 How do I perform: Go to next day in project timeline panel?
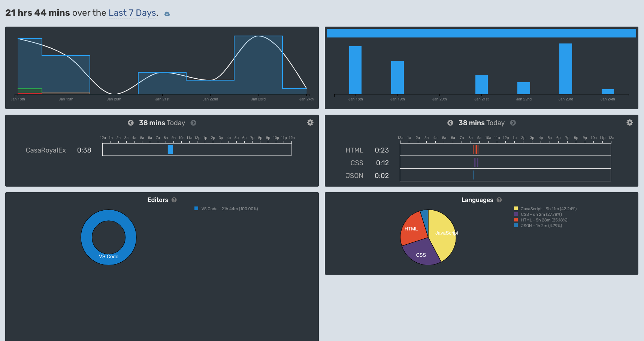point(193,123)
